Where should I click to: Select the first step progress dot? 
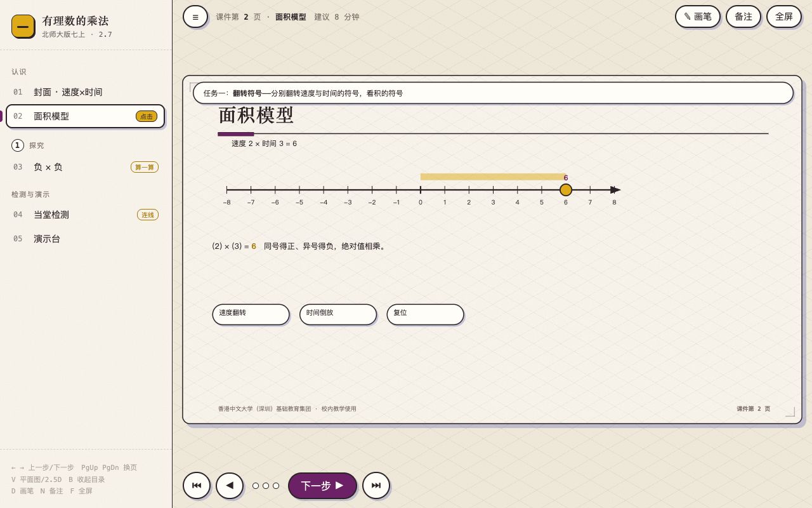coord(256,486)
